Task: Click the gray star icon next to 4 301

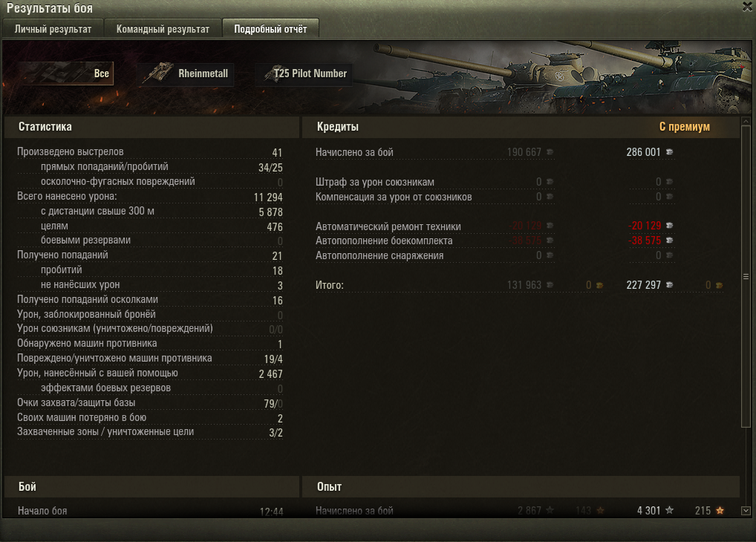Action: [669, 509]
